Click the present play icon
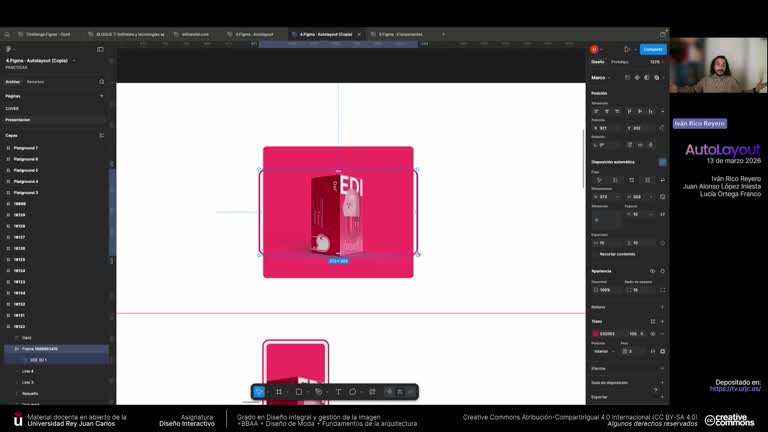768x432 pixels. pyautogui.click(x=627, y=49)
